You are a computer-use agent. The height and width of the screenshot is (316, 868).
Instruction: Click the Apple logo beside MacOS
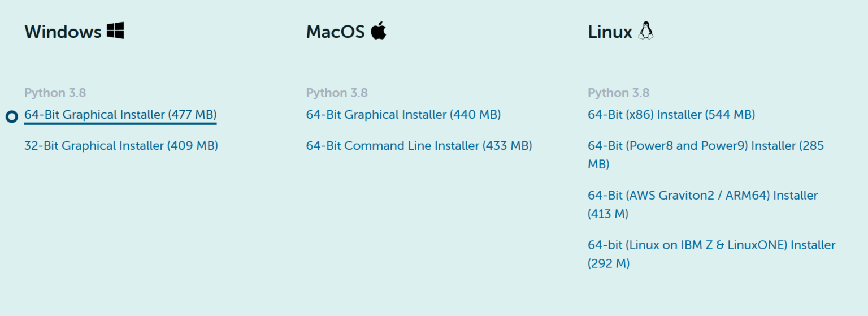click(x=379, y=31)
